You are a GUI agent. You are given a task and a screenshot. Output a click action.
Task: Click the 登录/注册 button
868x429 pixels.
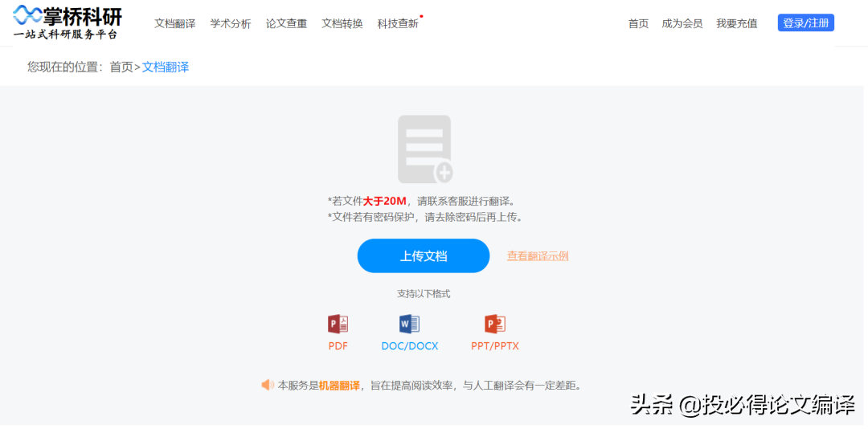pos(806,22)
